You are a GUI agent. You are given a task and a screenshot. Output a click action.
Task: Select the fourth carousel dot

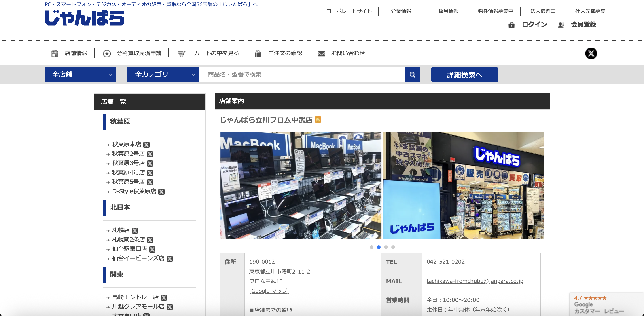pos(393,247)
